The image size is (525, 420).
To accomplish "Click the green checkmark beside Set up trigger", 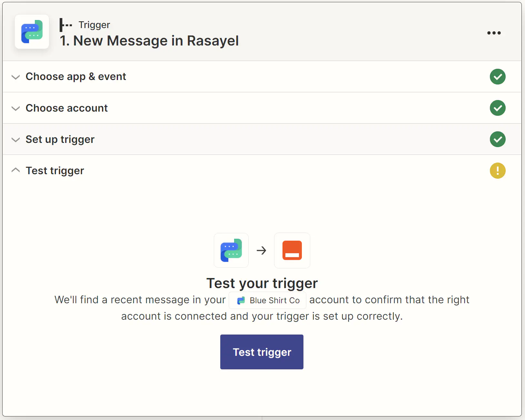I will (498, 139).
